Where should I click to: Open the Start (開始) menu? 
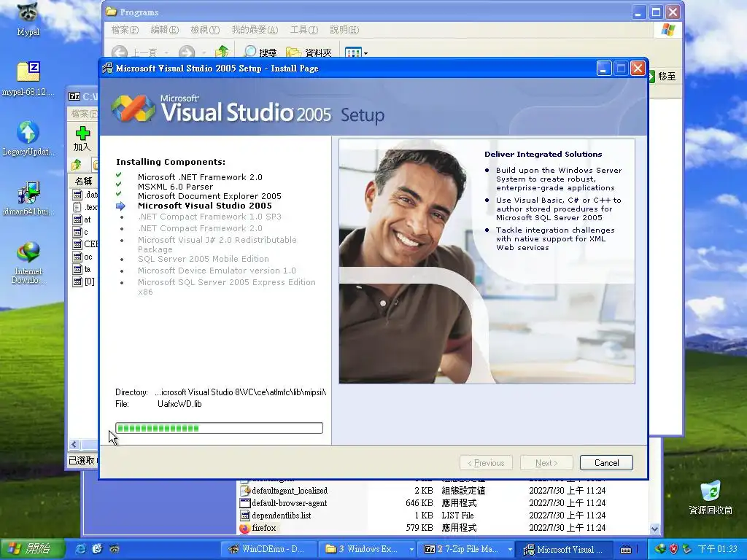[32, 549]
